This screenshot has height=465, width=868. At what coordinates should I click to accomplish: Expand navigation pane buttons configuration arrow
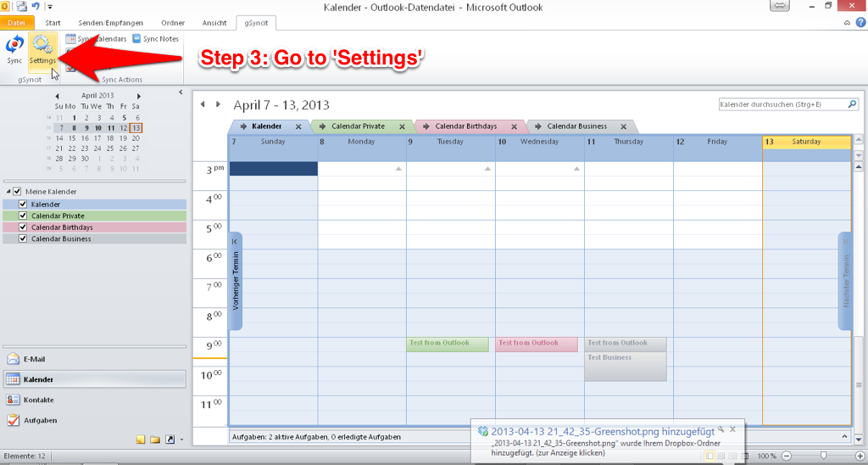pos(181,440)
